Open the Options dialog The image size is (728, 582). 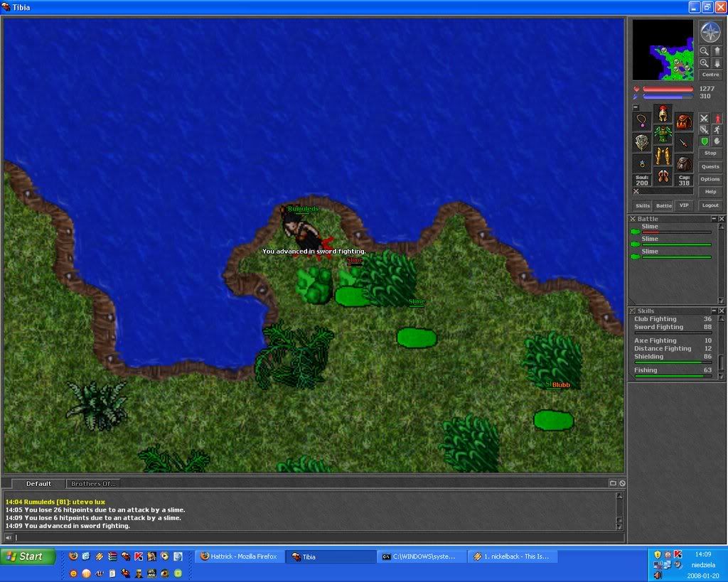pos(710,179)
